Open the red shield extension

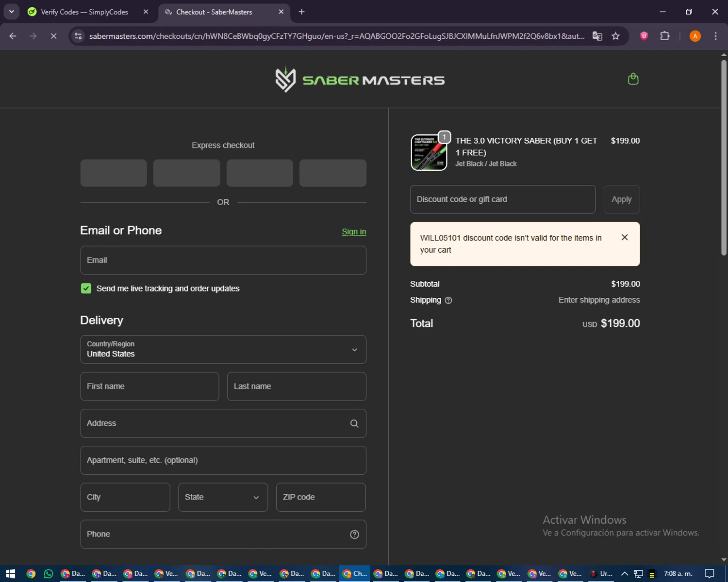coord(644,36)
